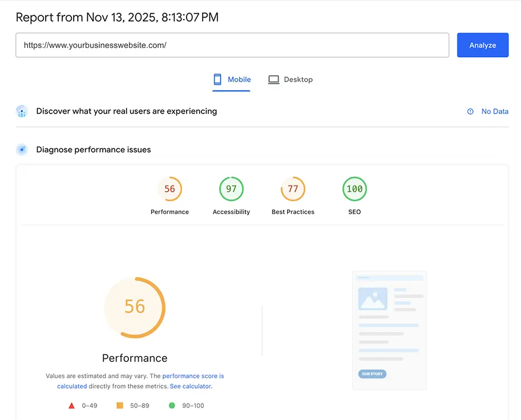This screenshot has height=420, width=521.
Task: Click the red triangle 0-49 legend icon
Action: (x=71, y=405)
